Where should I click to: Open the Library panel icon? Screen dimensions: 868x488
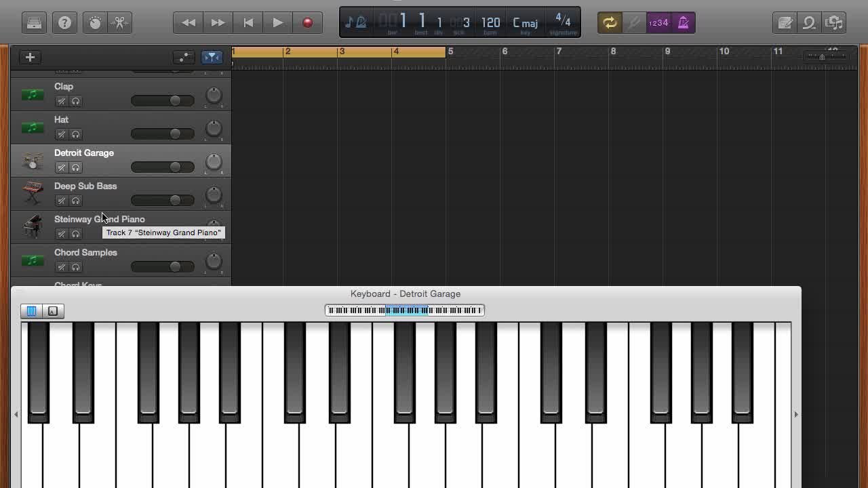coord(34,22)
